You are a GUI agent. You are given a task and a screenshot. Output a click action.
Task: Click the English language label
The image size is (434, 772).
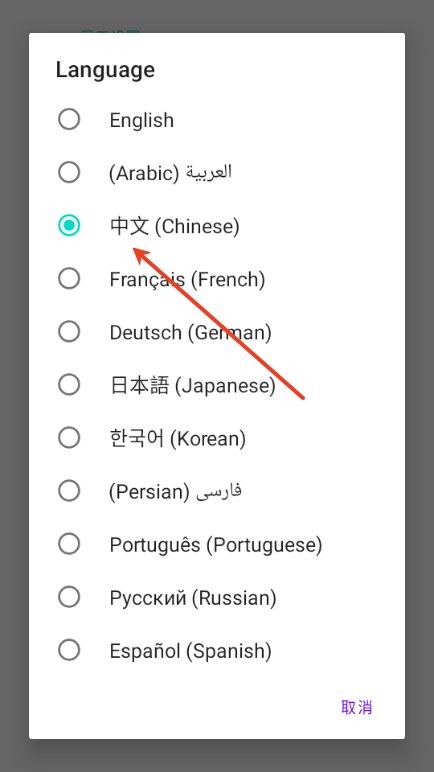click(x=141, y=120)
